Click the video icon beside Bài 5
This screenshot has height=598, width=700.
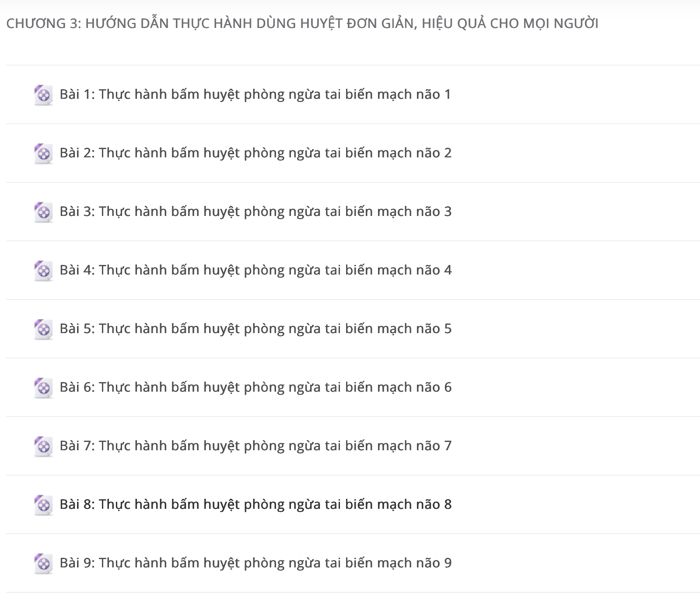(43, 329)
